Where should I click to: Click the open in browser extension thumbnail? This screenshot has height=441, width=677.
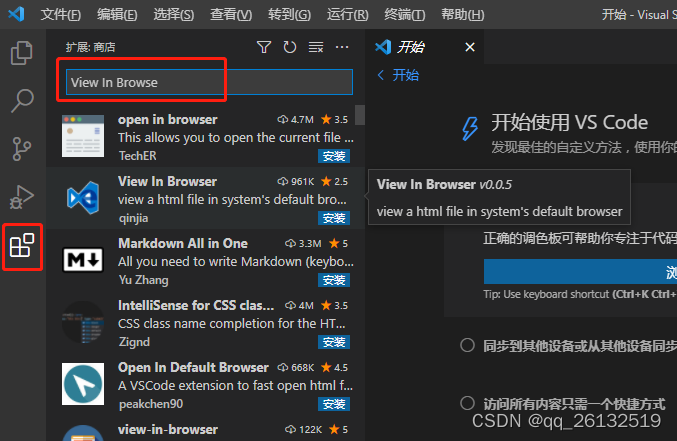[83, 136]
